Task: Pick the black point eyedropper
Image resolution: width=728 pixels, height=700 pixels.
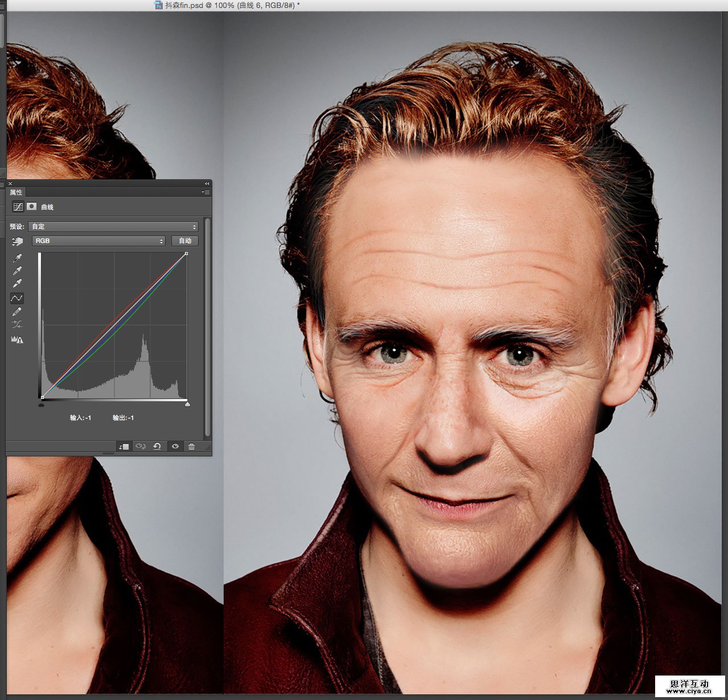Action: (x=17, y=258)
